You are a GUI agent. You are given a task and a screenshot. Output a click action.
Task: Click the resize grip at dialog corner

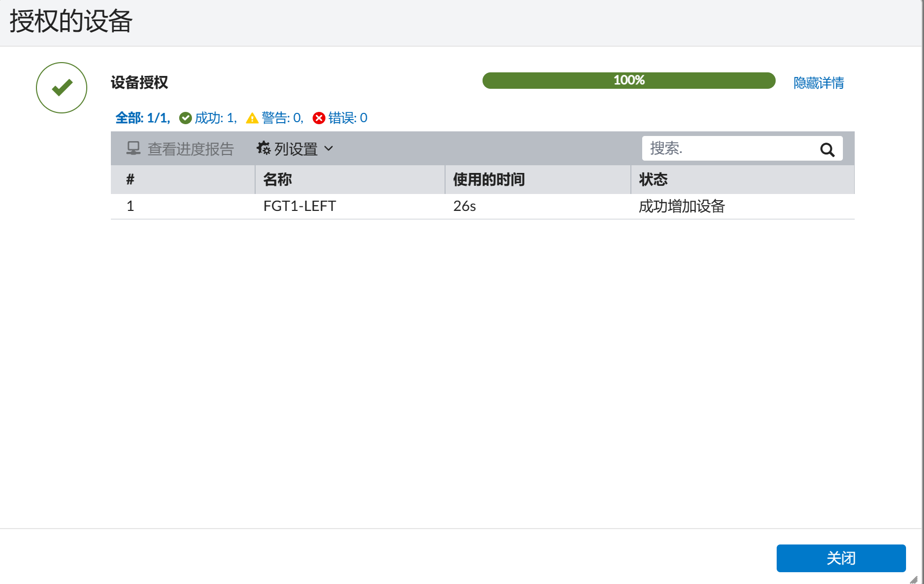(x=913, y=579)
